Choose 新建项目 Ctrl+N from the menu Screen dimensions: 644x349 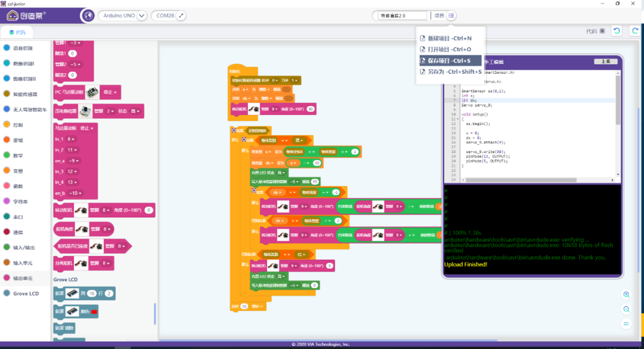click(x=449, y=38)
